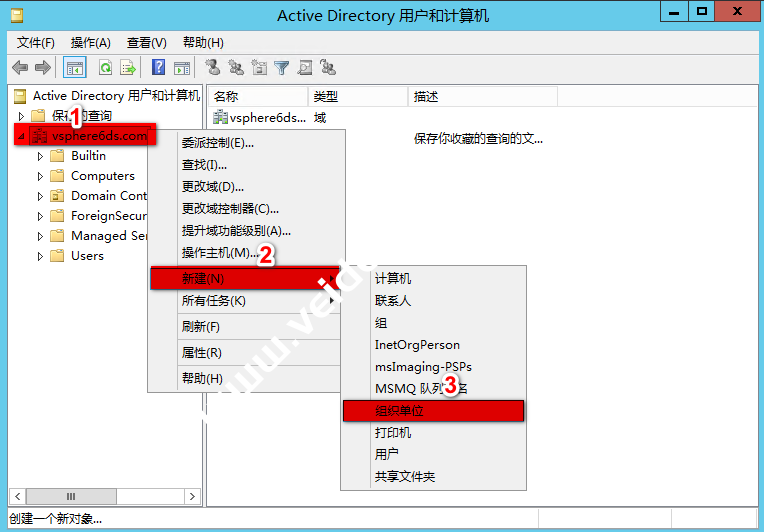Click the root Active Directory tree icon

click(20, 96)
